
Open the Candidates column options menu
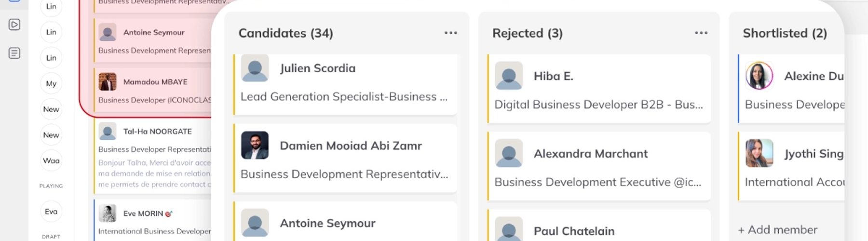(450, 33)
